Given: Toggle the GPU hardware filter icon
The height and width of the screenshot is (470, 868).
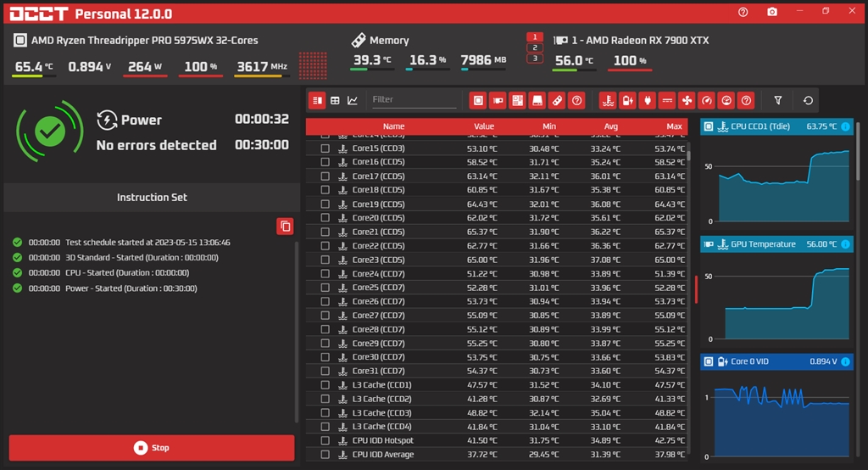Looking at the screenshot, I should [x=498, y=100].
